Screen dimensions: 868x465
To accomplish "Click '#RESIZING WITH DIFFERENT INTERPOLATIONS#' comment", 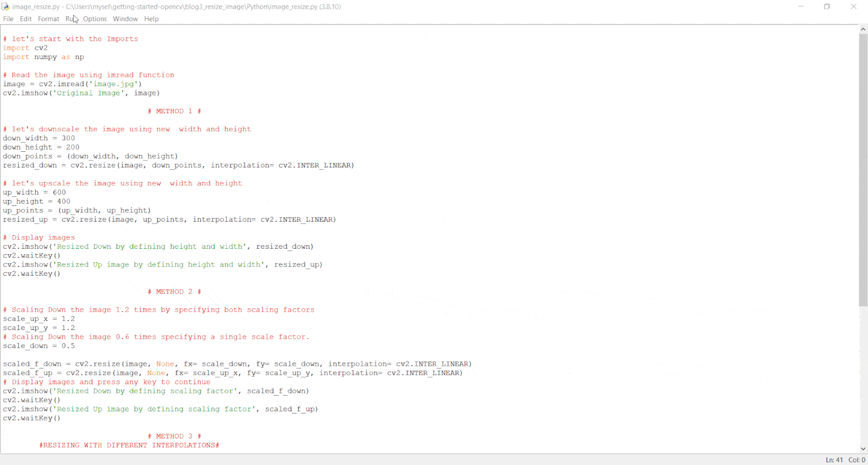I will pyautogui.click(x=129, y=445).
